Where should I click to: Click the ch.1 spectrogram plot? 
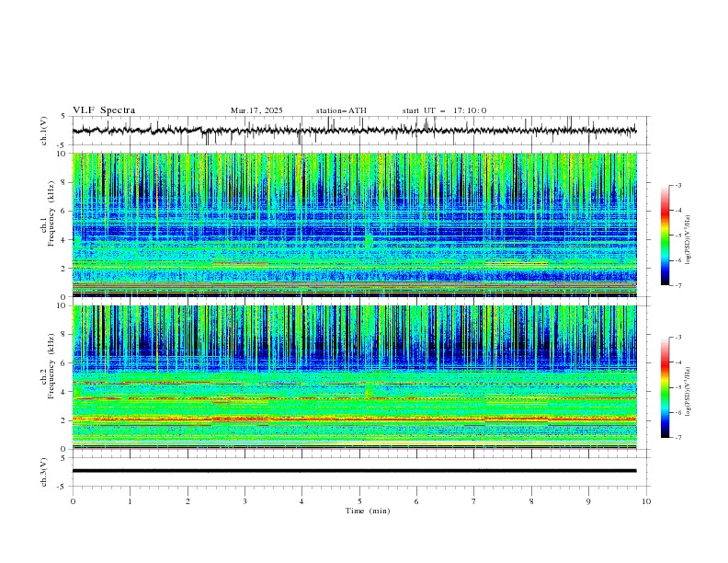tap(354, 224)
